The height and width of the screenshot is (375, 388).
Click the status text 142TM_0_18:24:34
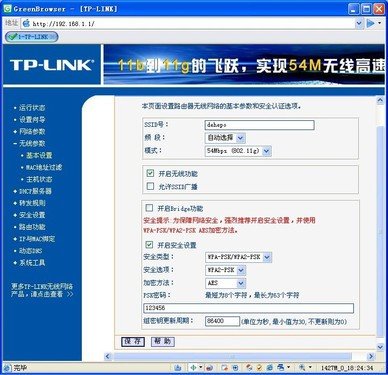(347, 368)
